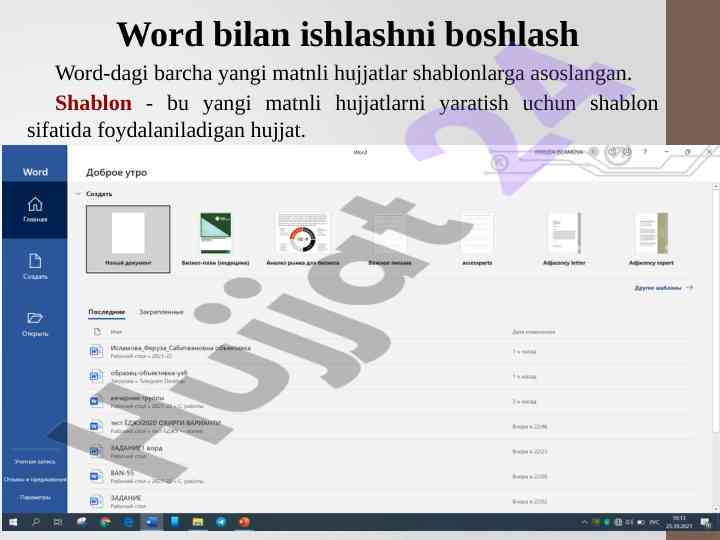Open Task View icon on taskbar
The height and width of the screenshot is (540, 720).
pos(58,522)
